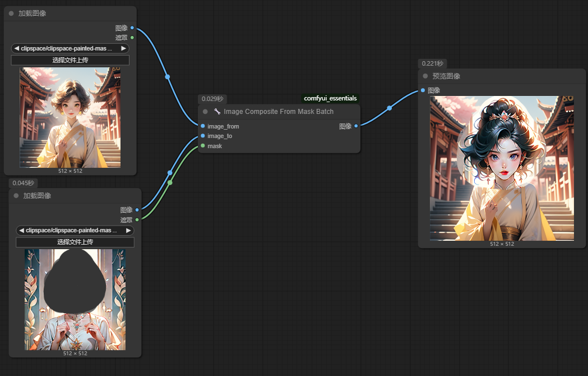
Task: Click 图像 output port on Image Composite node
Action: 356,126
